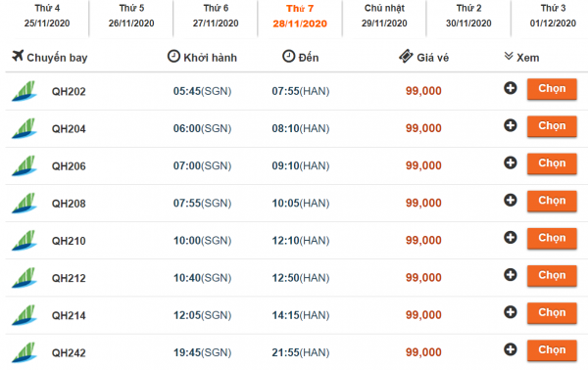Expand details with plus icon for QH202
This screenshot has width=588, height=370.
pos(510,88)
